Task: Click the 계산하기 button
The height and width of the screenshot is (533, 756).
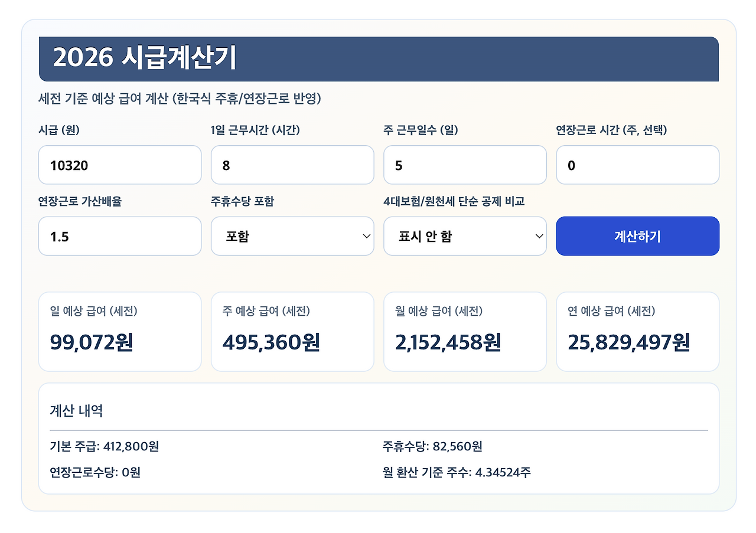Action: coord(637,236)
